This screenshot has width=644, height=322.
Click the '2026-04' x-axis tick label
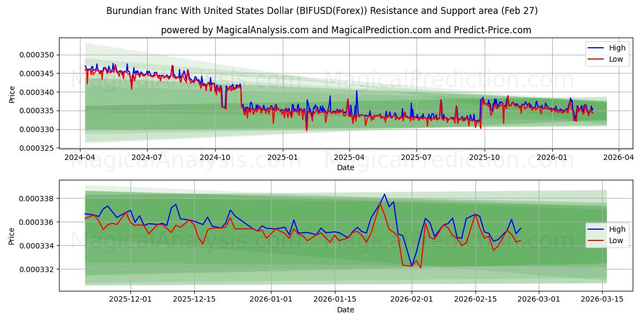[619, 158]
